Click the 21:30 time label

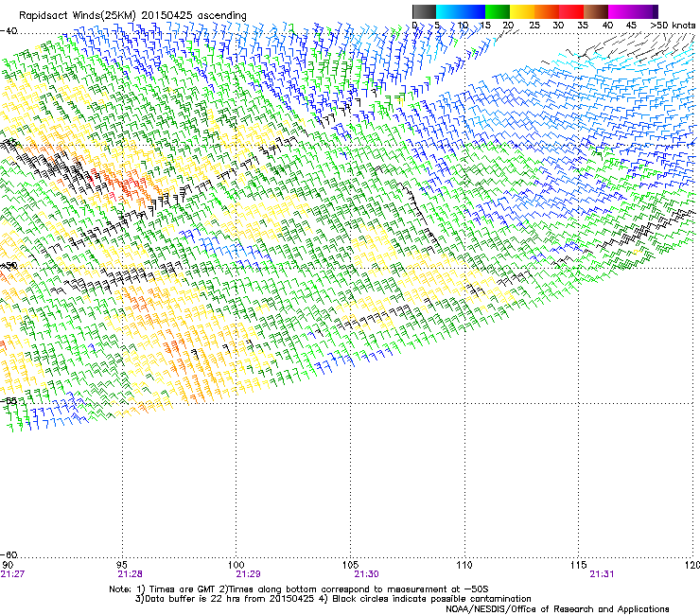pyautogui.click(x=366, y=574)
